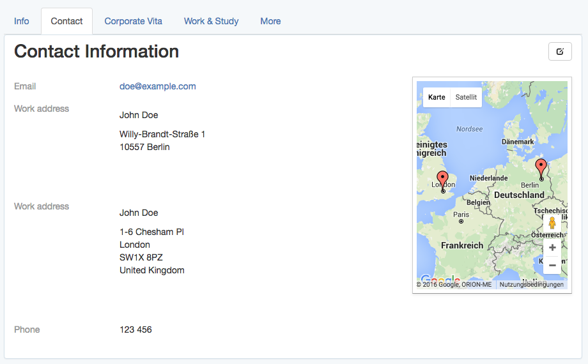Screen dimensions: 588x364
Task: Click the edit contact information icon
Action: click(560, 52)
